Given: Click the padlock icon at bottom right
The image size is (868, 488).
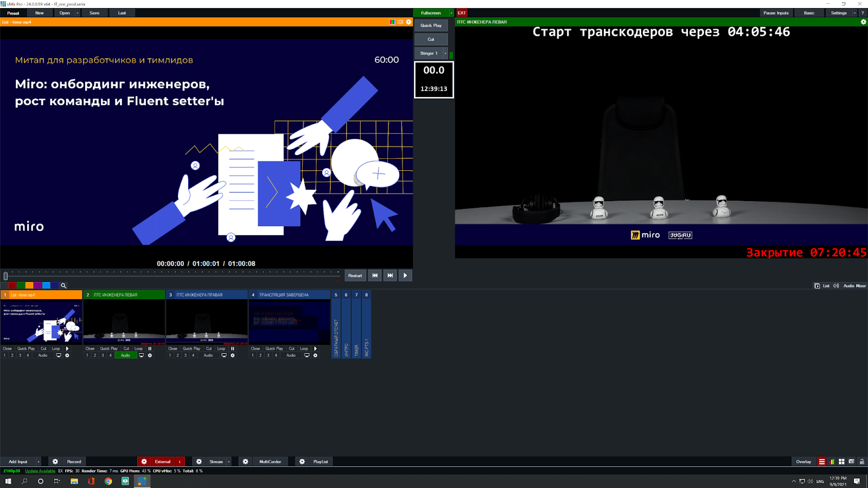Looking at the screenshot, I should click(861, 461).
